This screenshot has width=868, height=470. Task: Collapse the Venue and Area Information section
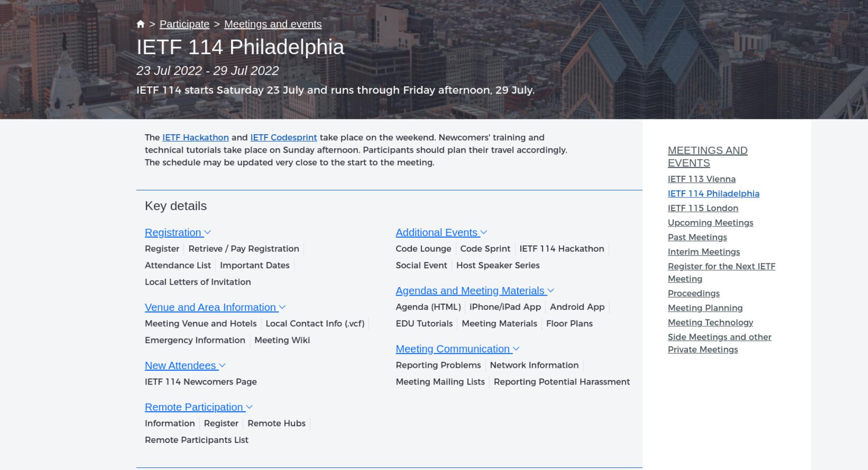click(282, 307)
